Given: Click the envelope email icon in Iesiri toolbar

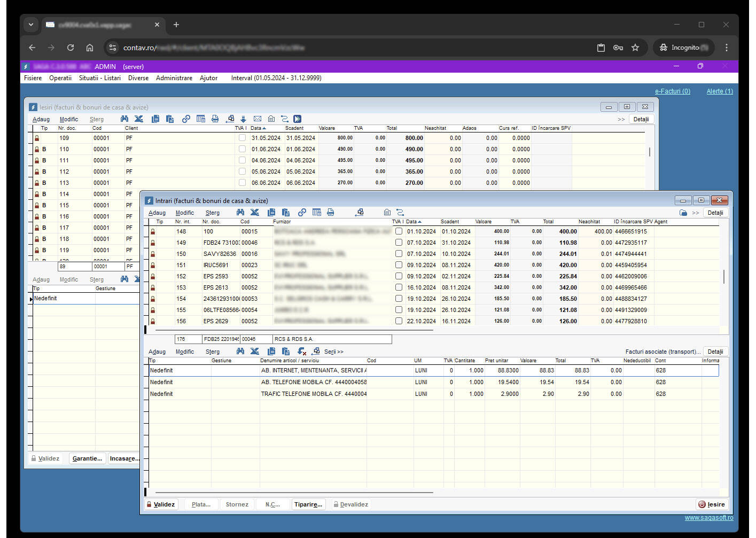Looking at the screenshot, I should point(258,119).
